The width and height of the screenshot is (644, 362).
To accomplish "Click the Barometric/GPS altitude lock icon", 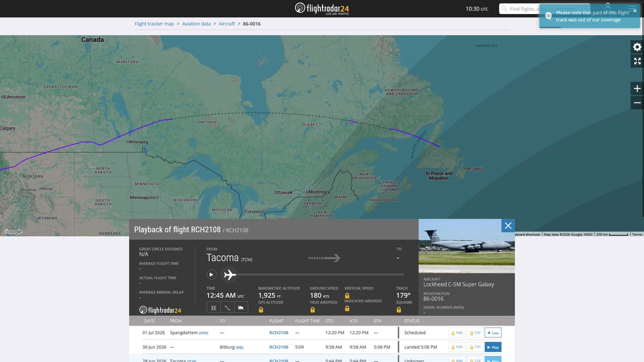I will pos(261,309).
